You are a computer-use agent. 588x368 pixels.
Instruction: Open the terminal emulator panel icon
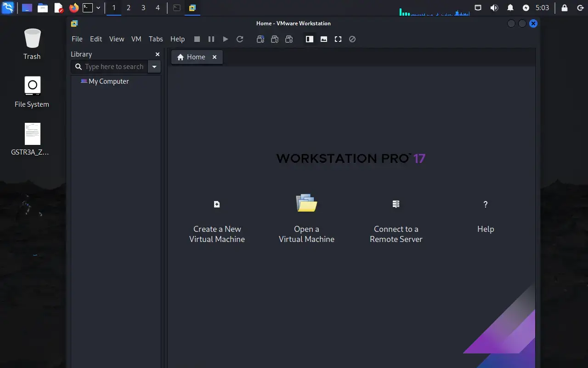coord(88,8)
